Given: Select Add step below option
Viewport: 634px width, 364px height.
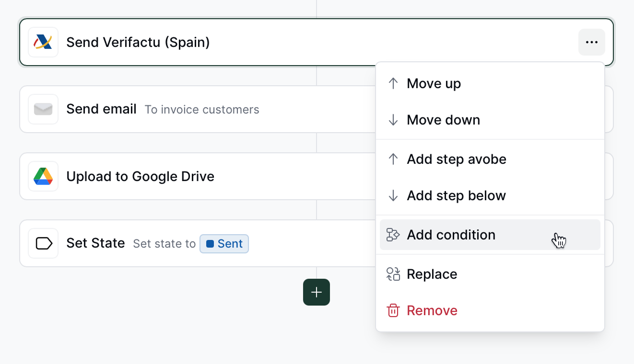Looking at the screenshot, I should pyautogui.click(x=457, y=195).
